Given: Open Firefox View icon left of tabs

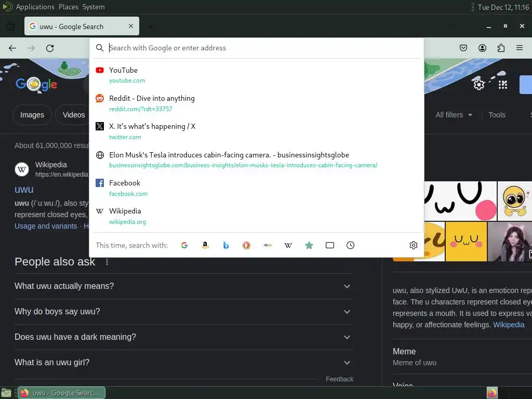Looking at the screenshot, I should (10, 26).
